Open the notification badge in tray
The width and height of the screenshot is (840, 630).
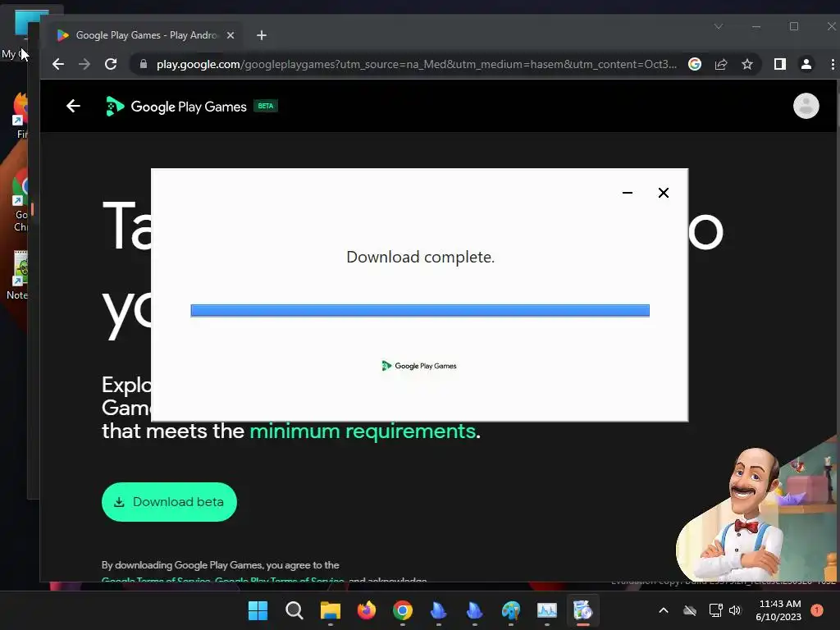click(x=817, y=610)
